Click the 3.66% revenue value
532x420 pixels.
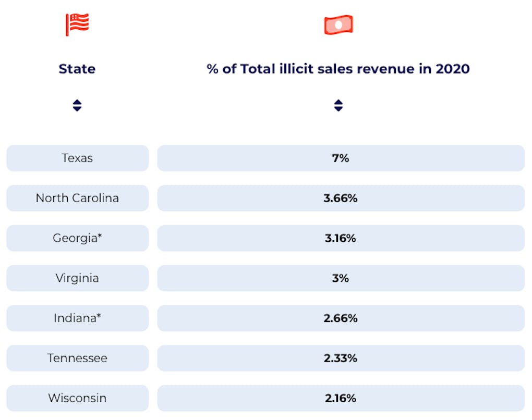[x=341, y=198]
